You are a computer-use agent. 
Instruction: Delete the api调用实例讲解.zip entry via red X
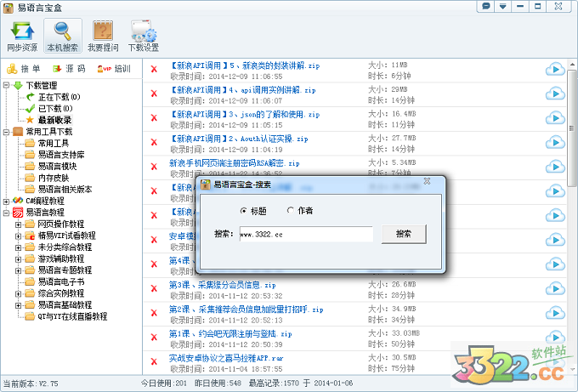coord(154,94)
